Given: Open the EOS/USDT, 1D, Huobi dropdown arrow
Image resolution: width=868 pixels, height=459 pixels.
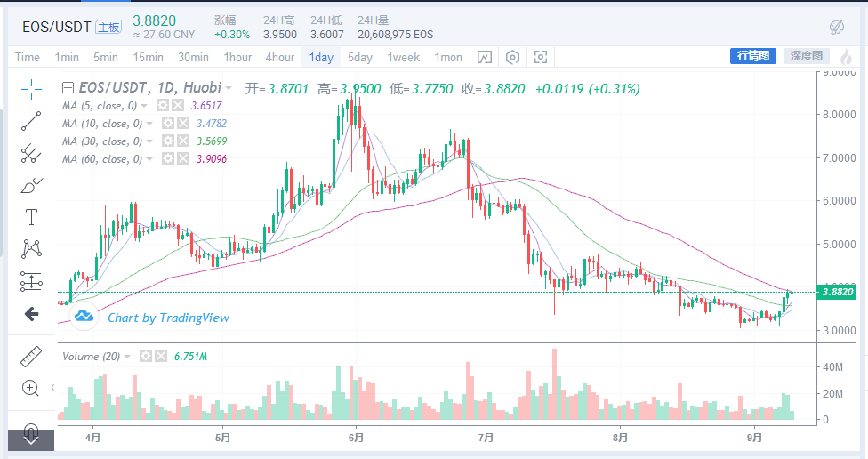Looking at the screenshot, I should tap(229, 88).
